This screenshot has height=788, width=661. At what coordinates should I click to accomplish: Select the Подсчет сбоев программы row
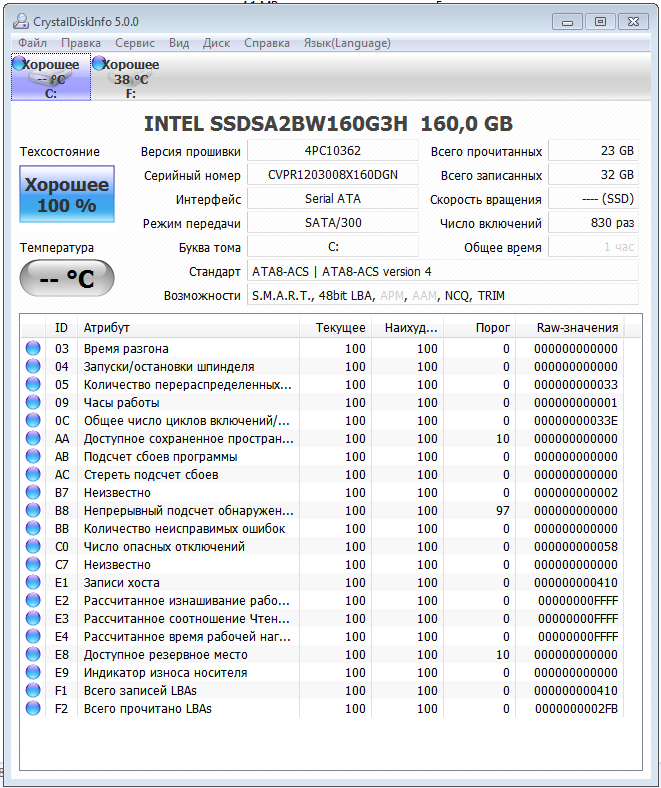324,456
